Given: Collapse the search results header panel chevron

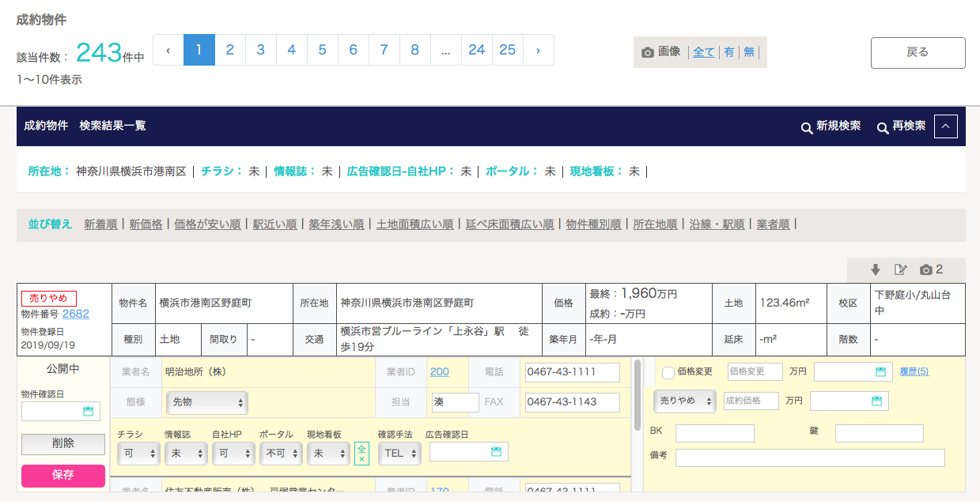Looking at the screenshot, I should 946,126.
